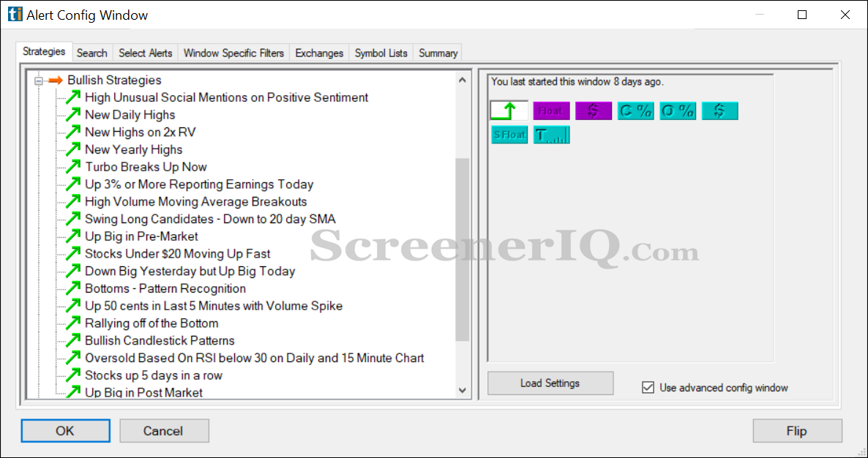Click the orange arrow beside Bullish Strategies

(x=56, y=80)
